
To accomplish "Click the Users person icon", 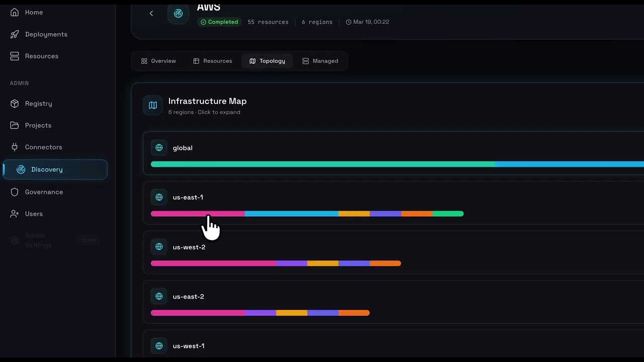I will [15, 214].
